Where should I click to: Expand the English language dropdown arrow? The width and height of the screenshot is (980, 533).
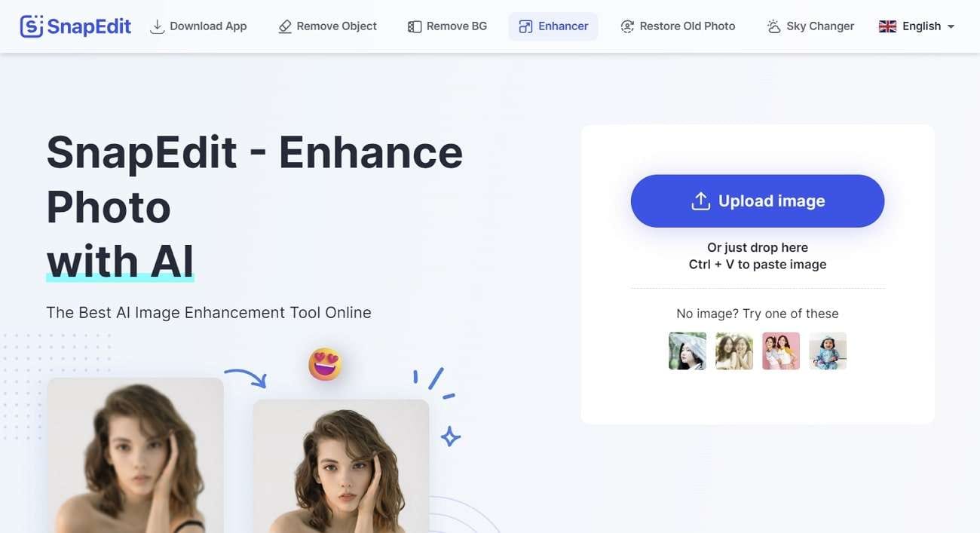click(x=951, y=26)
